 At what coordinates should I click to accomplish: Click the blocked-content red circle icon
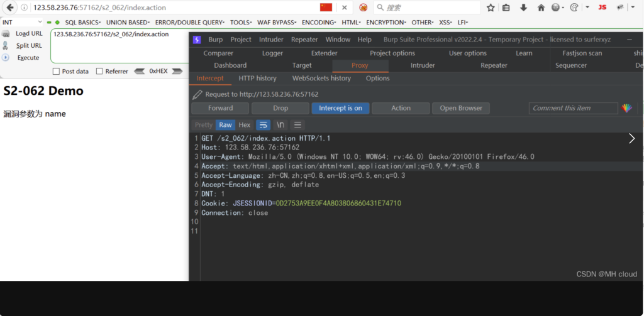[363, 8]
